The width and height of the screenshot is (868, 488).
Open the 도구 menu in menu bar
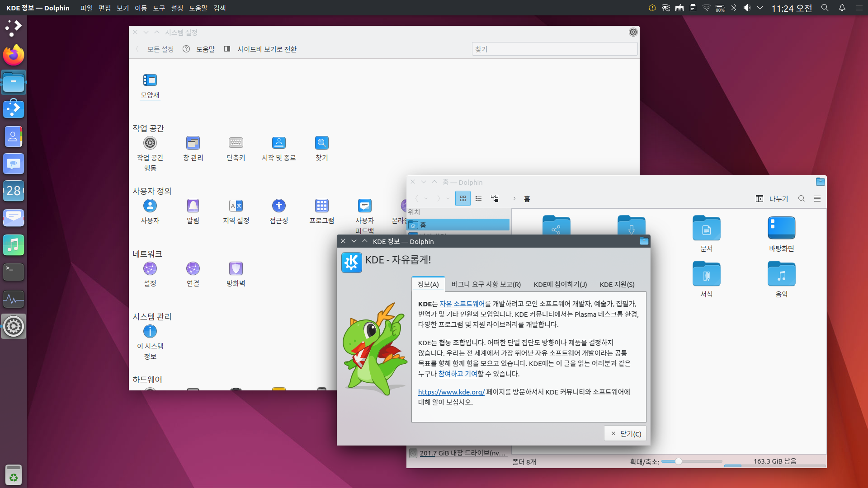tap(159, 8)
